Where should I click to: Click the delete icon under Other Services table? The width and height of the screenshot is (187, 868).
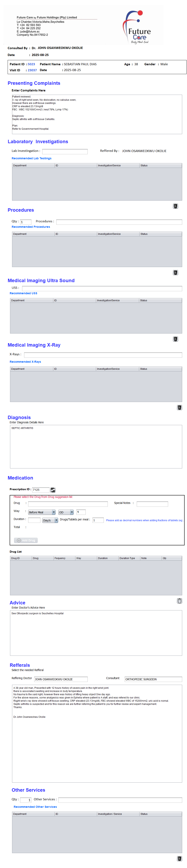coord(179,859)
